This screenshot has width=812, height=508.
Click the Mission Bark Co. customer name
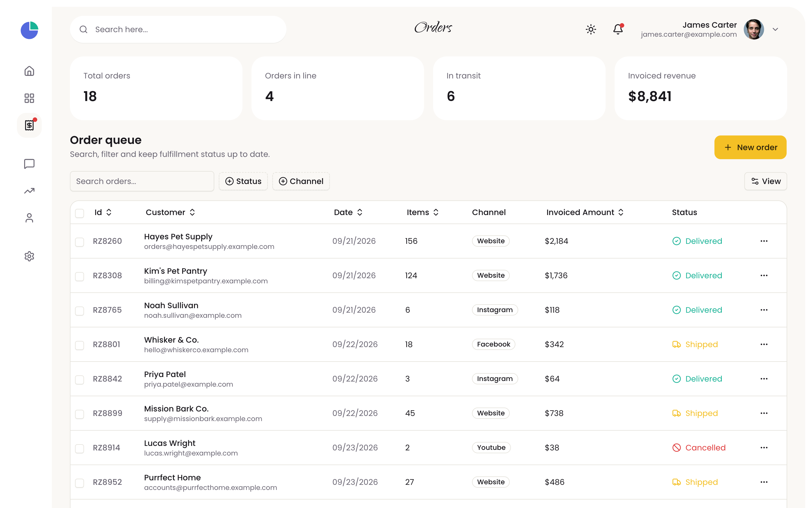tap(176, 409)
